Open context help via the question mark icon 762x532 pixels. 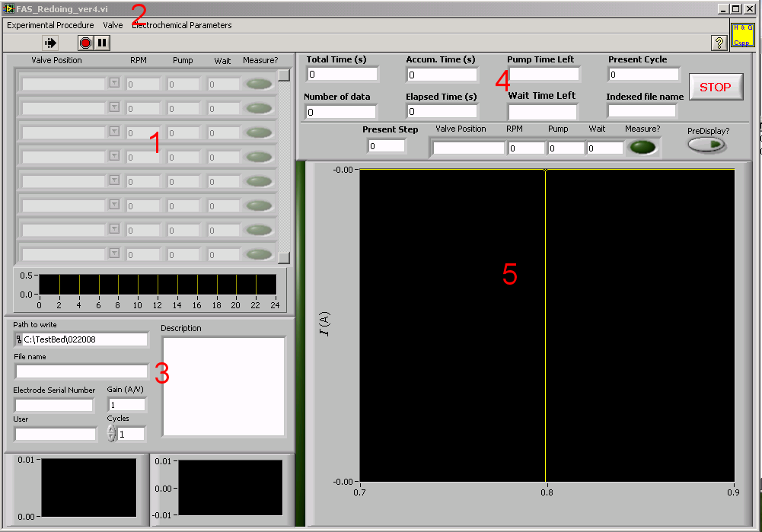click(718, 43)
